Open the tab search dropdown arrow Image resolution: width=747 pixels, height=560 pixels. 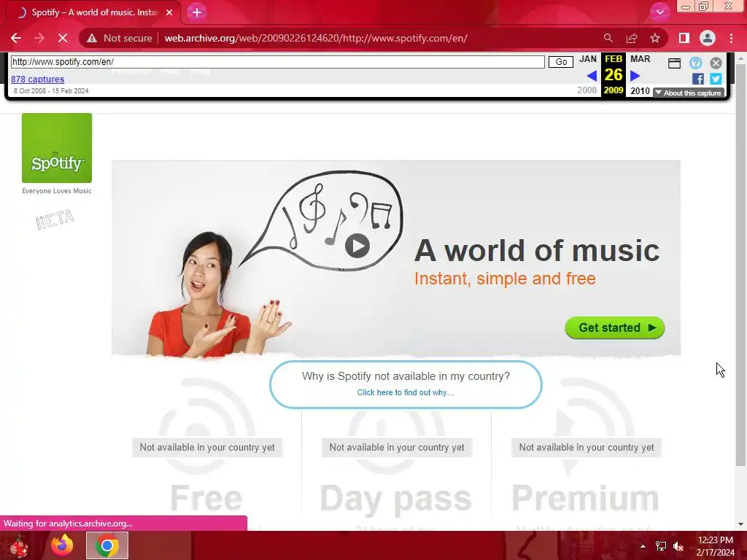tap(659, 12)
